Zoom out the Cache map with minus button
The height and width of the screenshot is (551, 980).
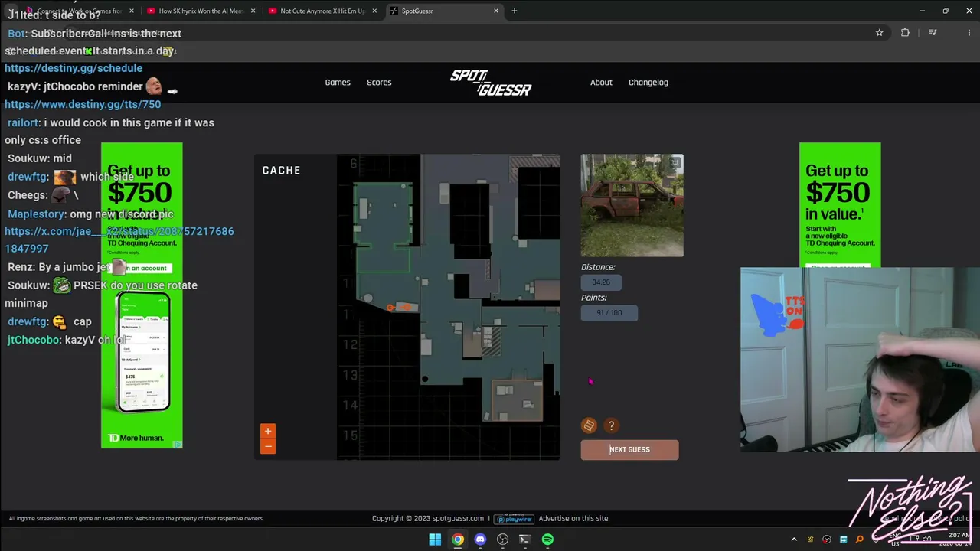(267, 446)
